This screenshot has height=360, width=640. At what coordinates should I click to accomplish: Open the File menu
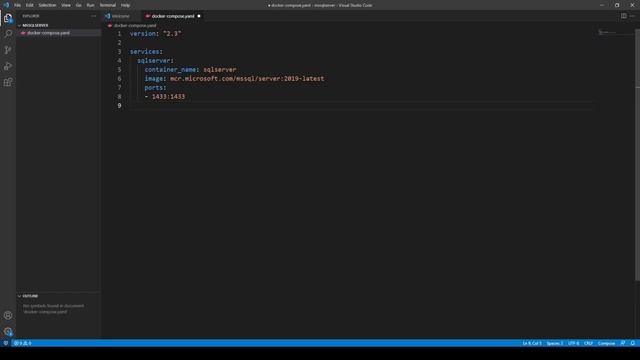click(x=18, y=5)
